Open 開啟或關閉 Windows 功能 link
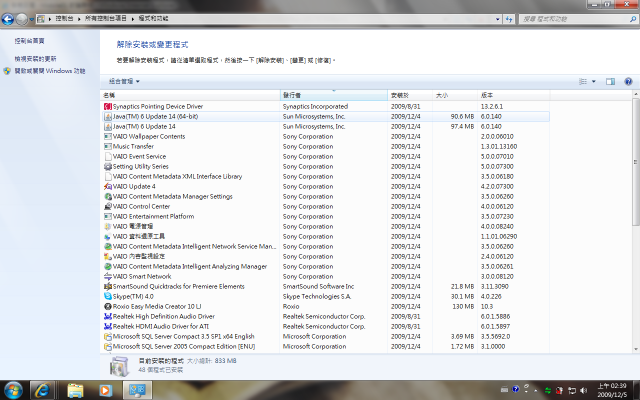Screen dimensions: 640x400 pos(50,71)
